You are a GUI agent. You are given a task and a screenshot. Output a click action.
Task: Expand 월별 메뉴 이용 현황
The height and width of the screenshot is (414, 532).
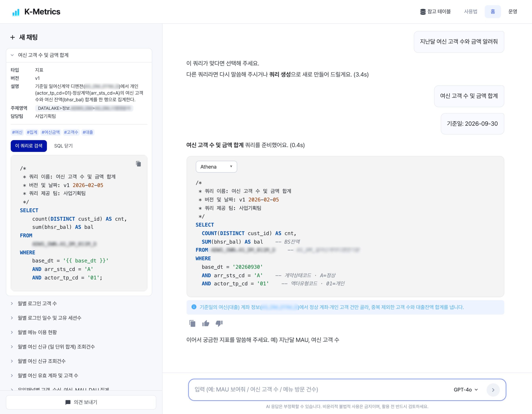79,332
